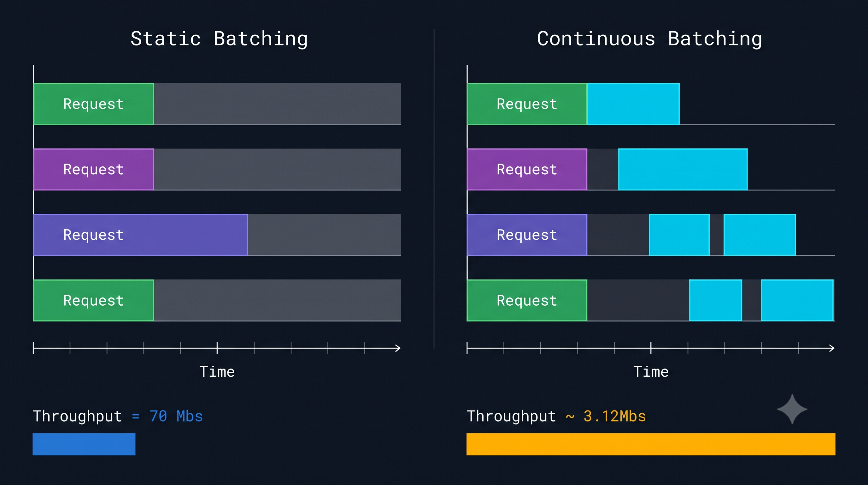Click the long indigo Request bar in Static Batching
Viewport: 868px width, 485px height.
click(x=140, y=235)
